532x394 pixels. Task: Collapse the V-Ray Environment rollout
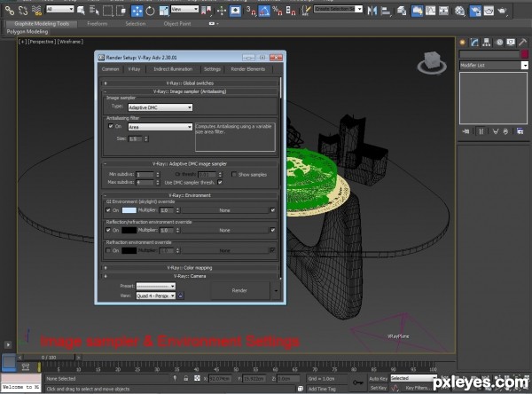coord(190,195)
